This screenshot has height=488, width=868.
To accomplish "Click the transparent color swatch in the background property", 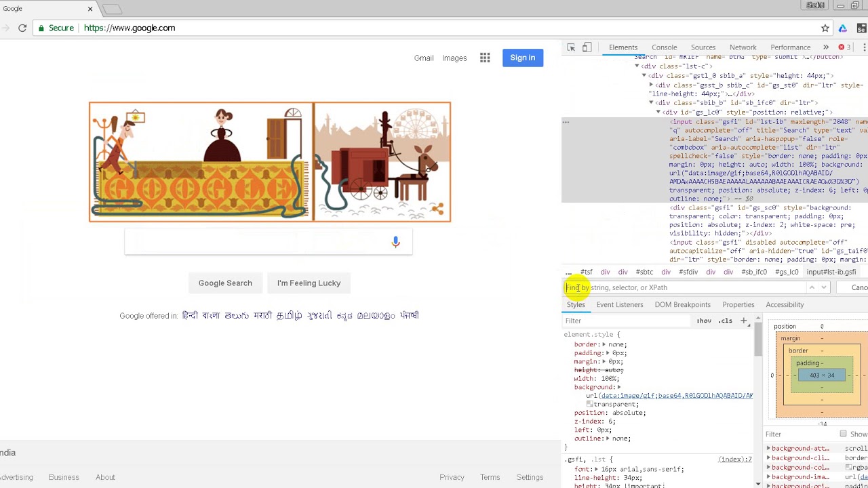I will click(x=590, y=404).
